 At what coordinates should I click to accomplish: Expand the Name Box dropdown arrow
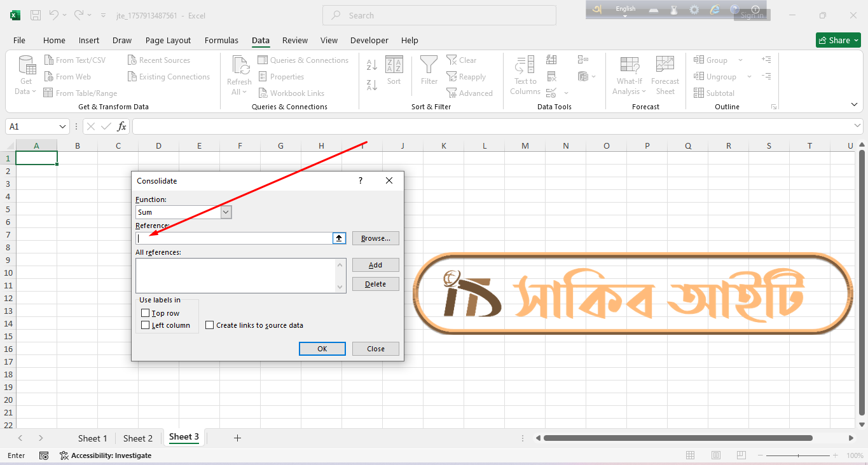(62, 126)
